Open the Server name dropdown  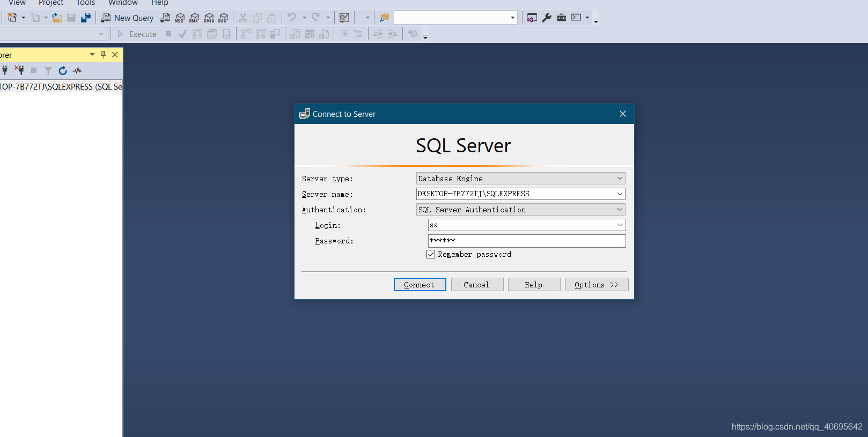click(x=620, y=194)
